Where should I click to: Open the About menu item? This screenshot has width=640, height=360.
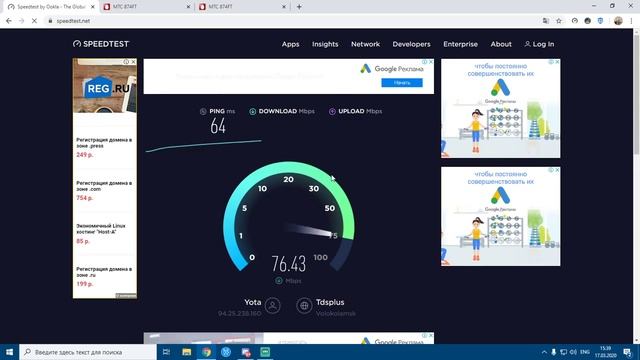coord(501,44)
